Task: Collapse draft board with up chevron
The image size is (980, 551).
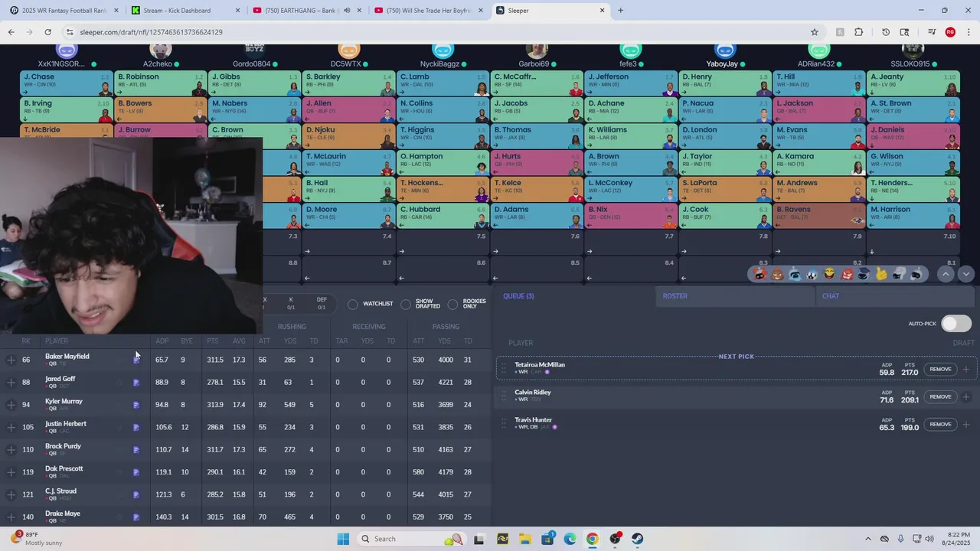Action: (x=946, y=274)
